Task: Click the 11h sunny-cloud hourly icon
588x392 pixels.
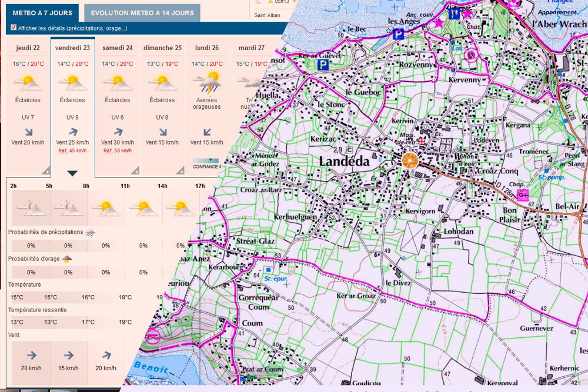Action: coord(143,209)
